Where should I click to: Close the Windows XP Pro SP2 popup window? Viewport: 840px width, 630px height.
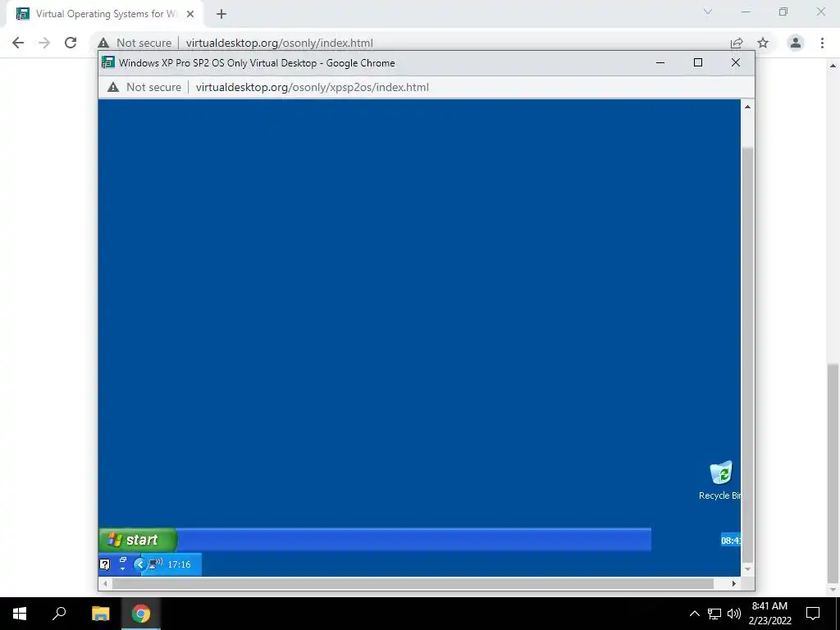click(x=736, y=62)
